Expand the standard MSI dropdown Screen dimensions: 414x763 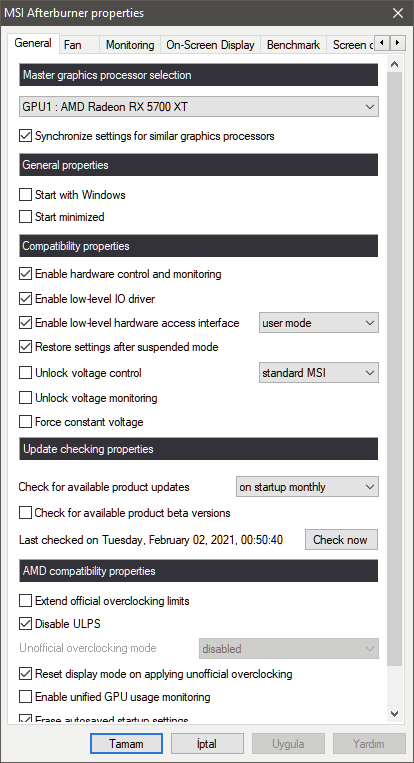point(319,373)
